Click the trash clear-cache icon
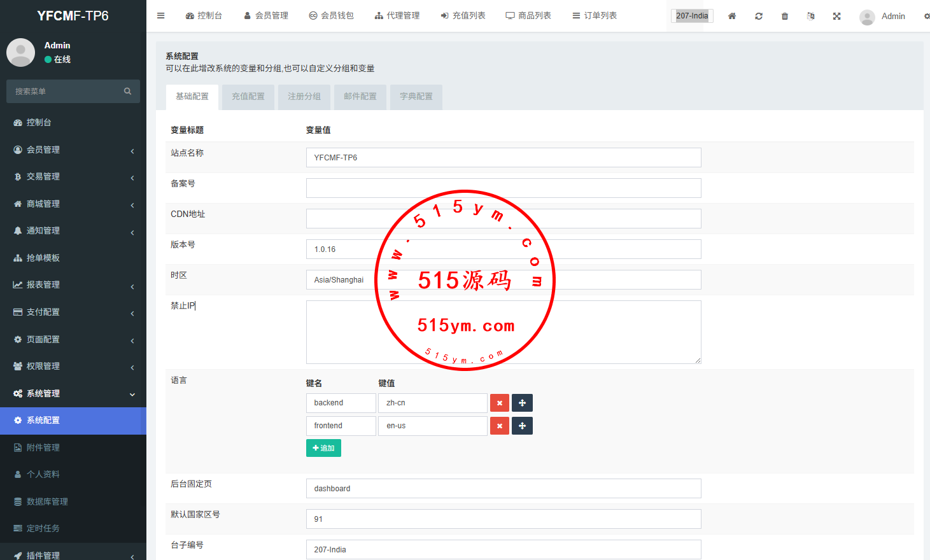Screen dimensions: 930x560 click(785, 16)
